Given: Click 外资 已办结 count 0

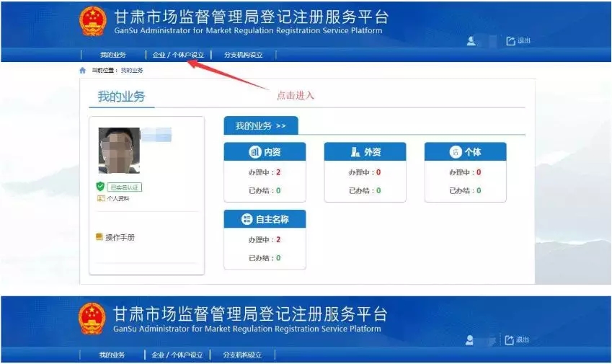Looking at the screenshot, I should click(x=378, y=190).
